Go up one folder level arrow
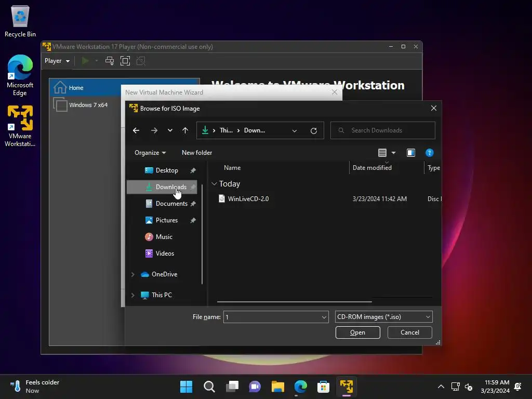532x399 pixels. click(185, 130)
